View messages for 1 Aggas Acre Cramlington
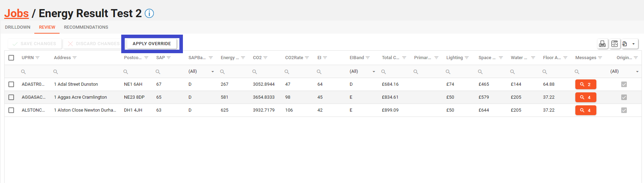The height and width of the screenshot is (183, 644). [585, 97]
